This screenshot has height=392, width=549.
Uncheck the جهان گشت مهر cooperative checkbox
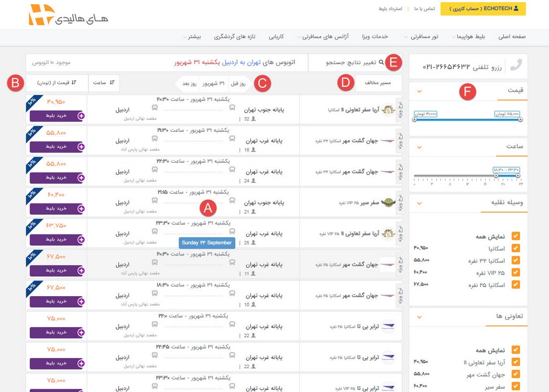coord(516,374)
